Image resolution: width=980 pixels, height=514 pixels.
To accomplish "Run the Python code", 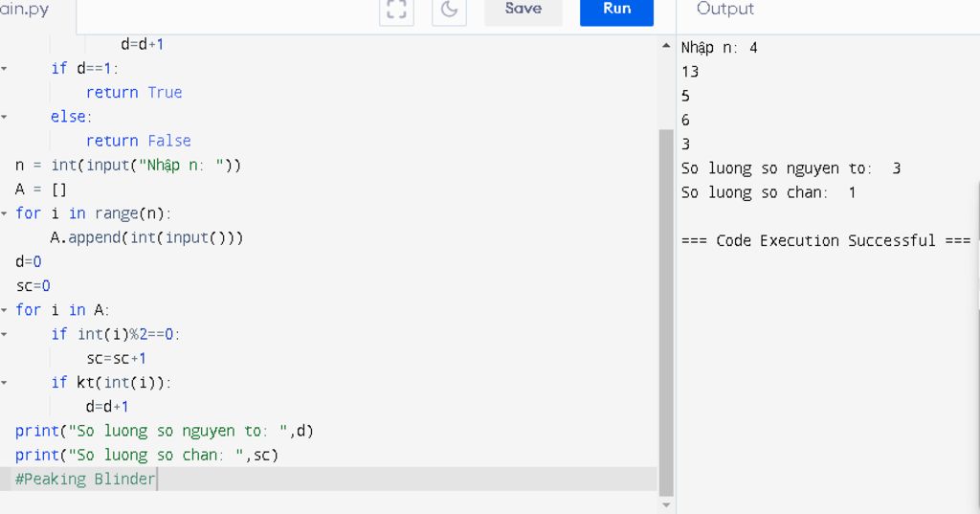I will coord(616,10).
